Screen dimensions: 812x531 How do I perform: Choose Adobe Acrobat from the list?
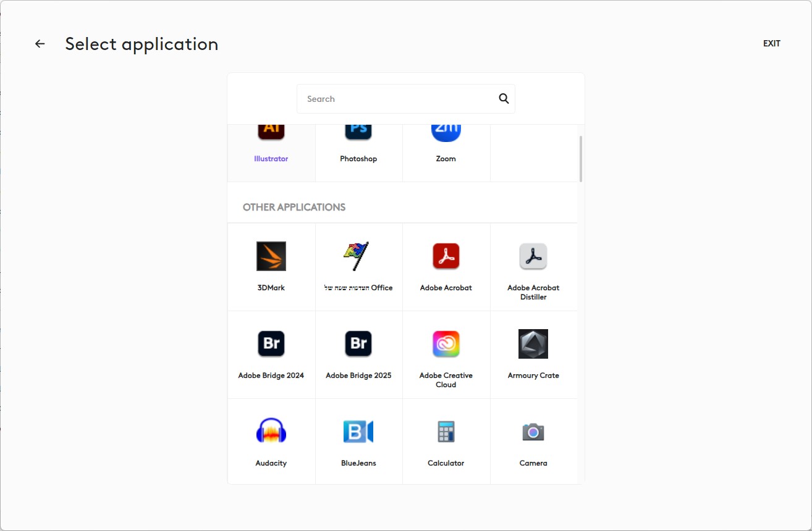[x=446, y=257]
